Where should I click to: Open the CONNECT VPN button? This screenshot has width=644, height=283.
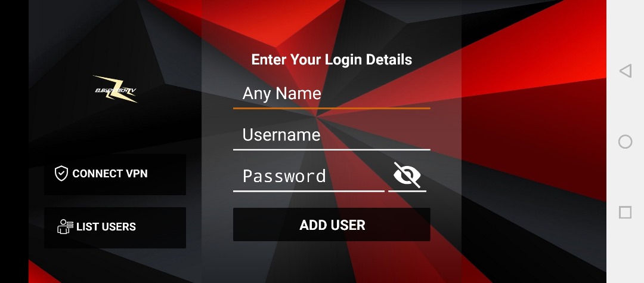[x=115, y=174]
